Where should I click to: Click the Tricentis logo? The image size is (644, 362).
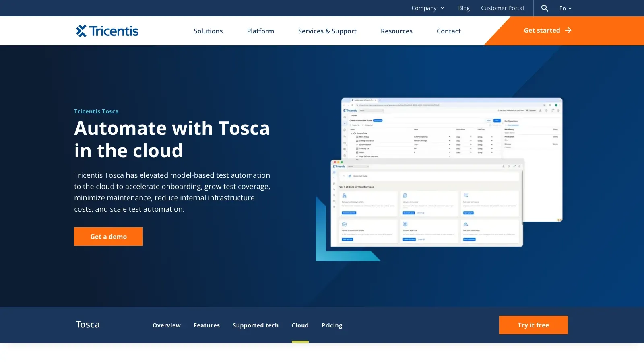107,31
